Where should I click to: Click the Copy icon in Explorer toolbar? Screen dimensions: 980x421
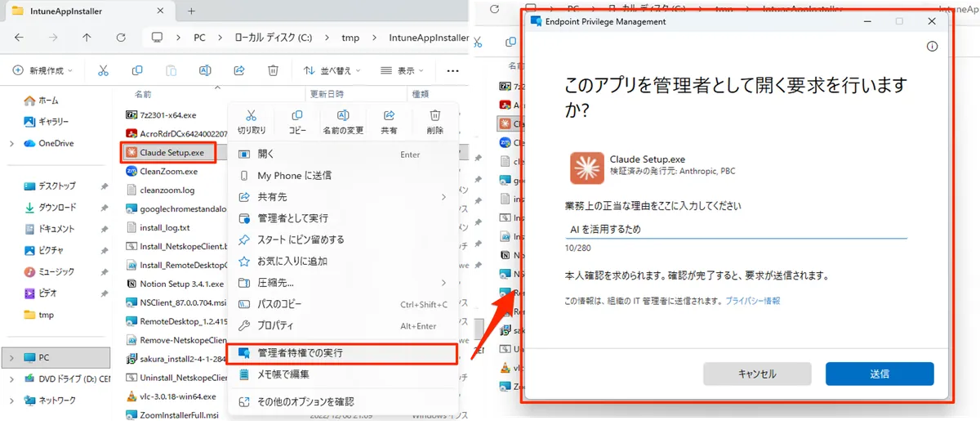click(137, 71)
